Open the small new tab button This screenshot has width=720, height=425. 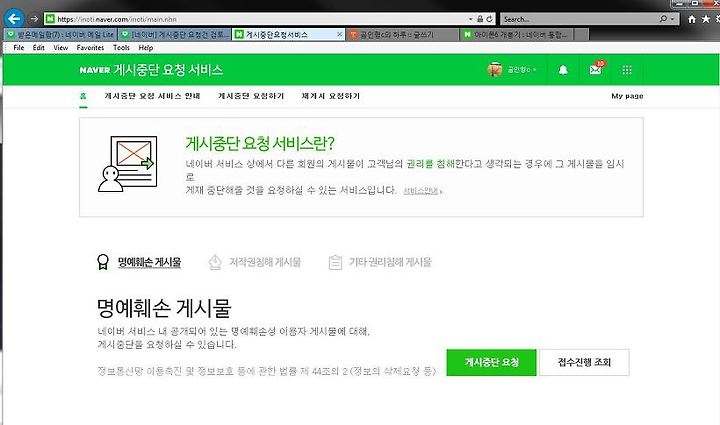tap(581, 34)
